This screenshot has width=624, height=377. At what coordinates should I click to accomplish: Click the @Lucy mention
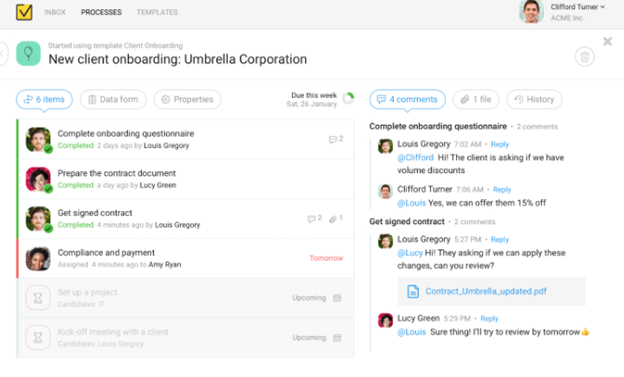[x=410, y=253]
